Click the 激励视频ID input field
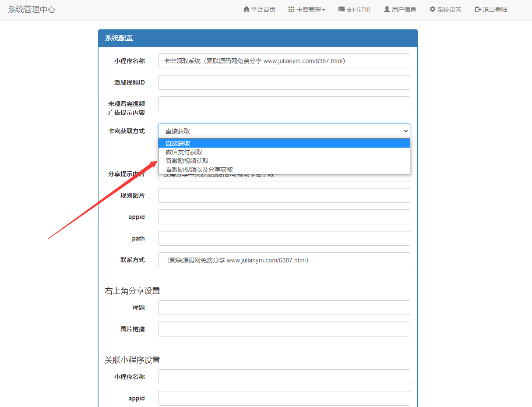Viewport: 532px width, 407px height. click(284, 82)
